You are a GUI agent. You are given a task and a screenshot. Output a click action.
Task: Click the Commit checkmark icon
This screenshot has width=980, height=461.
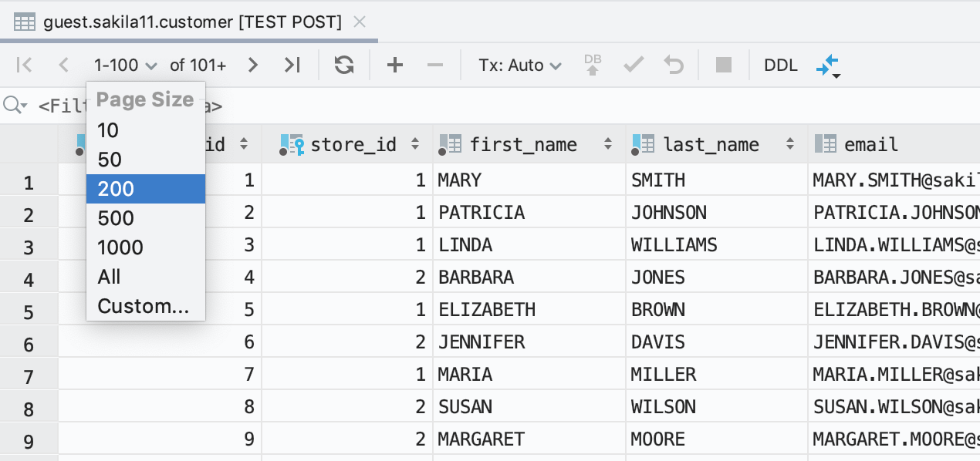pyautogui.click(x=634, y=66)
